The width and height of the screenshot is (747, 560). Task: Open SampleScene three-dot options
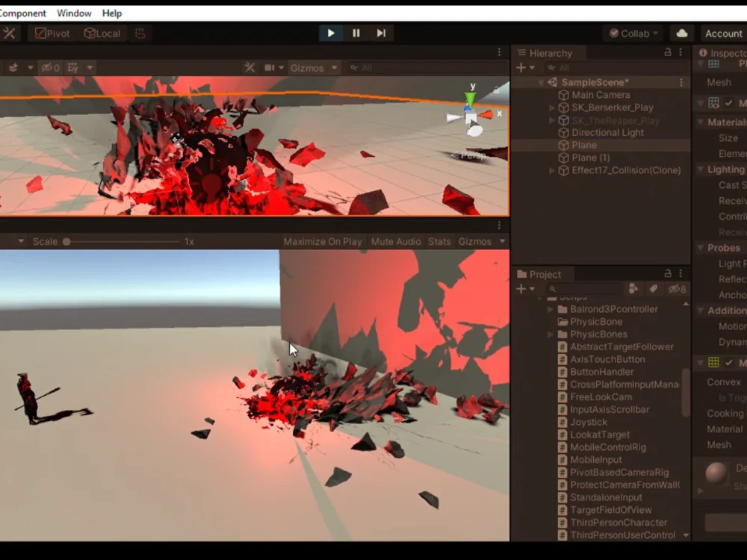(681, 82)
